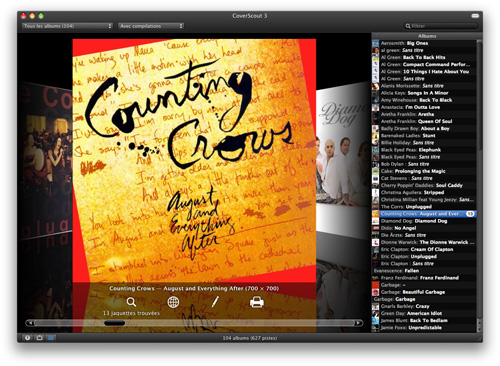Click the 13 badge on Counting Crows row
The width and height of the screenshot is (500, 366).
click(x=470, y=214)
